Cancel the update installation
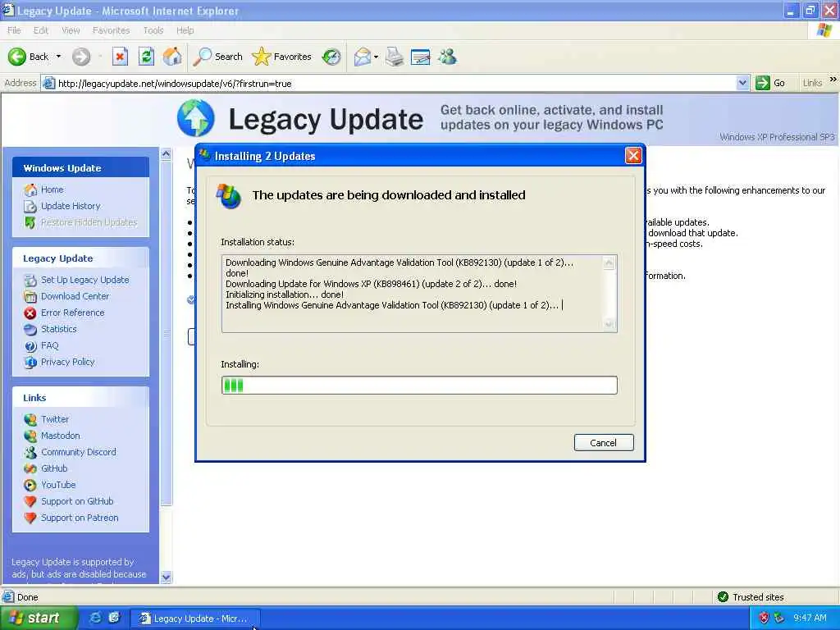Viewport: 840px width, 630px height. pos(604,442)
